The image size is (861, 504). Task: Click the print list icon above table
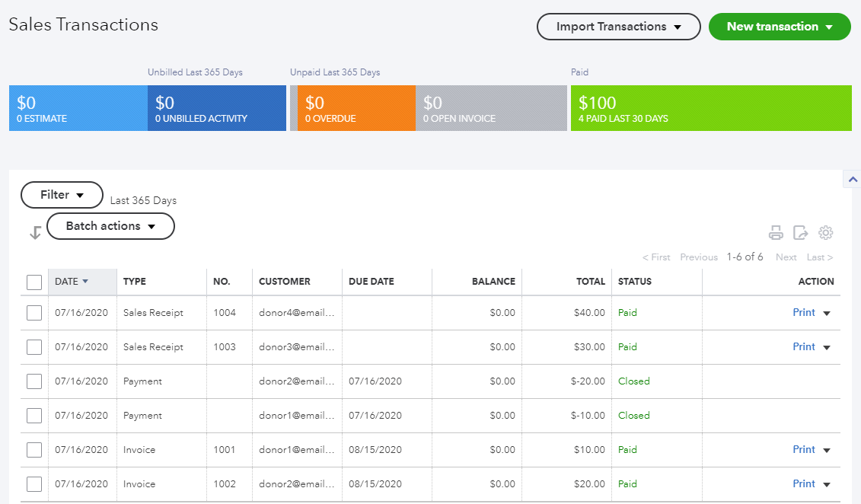(776, 233)
